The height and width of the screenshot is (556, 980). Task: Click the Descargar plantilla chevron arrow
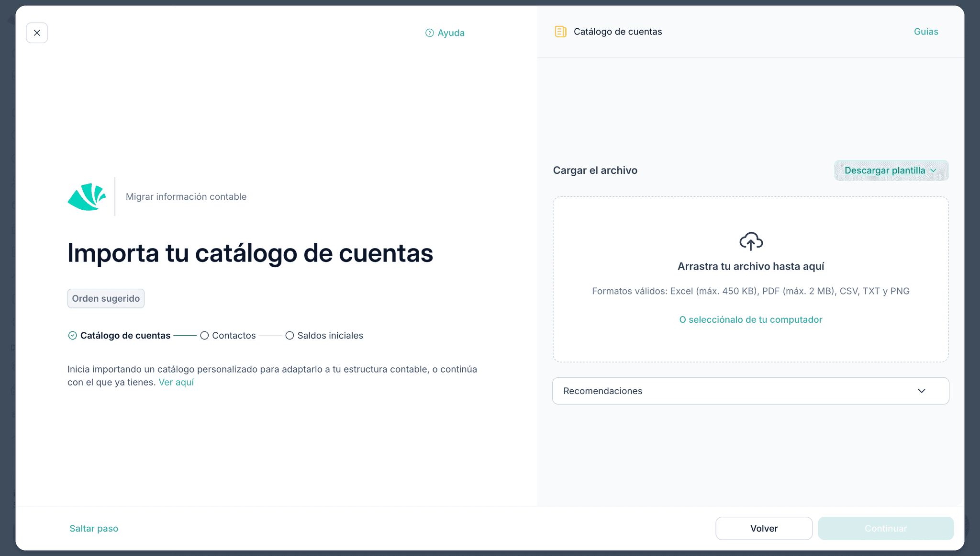(933, 170)
